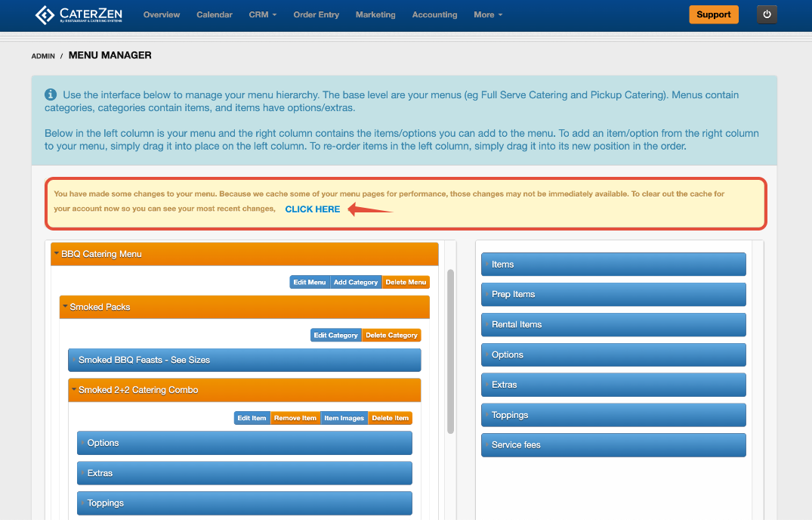Click the Delete Menu button

[x=406, y=282]
